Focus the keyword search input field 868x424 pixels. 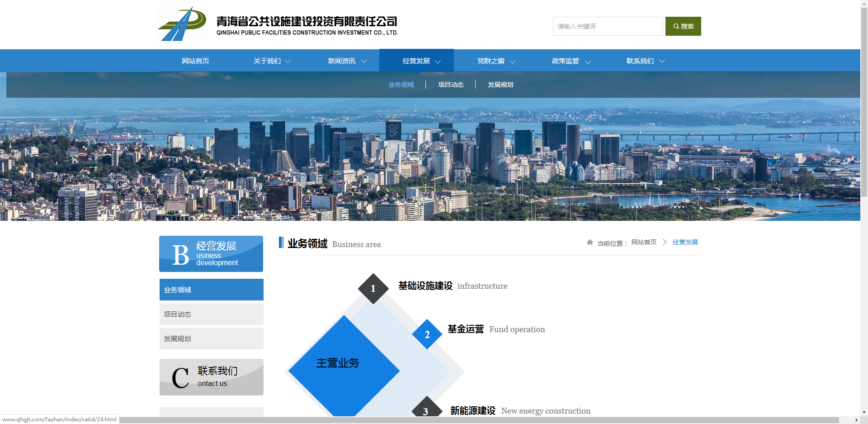608,26
